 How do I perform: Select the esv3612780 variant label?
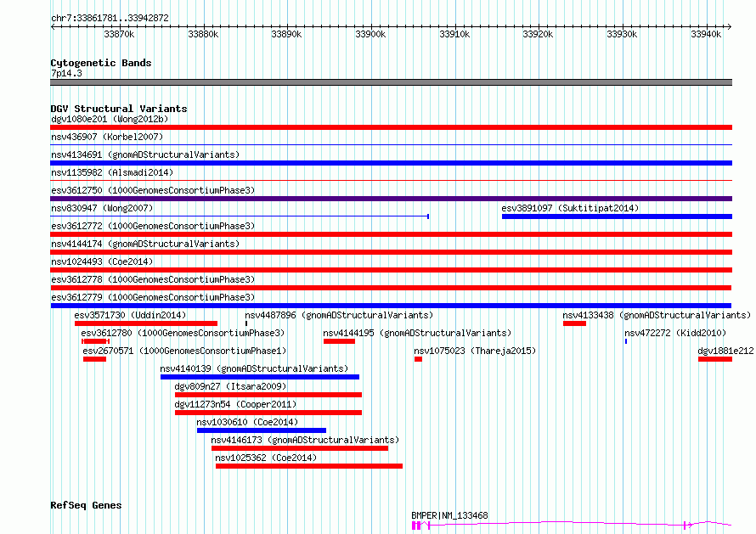[x=183, y=333]
